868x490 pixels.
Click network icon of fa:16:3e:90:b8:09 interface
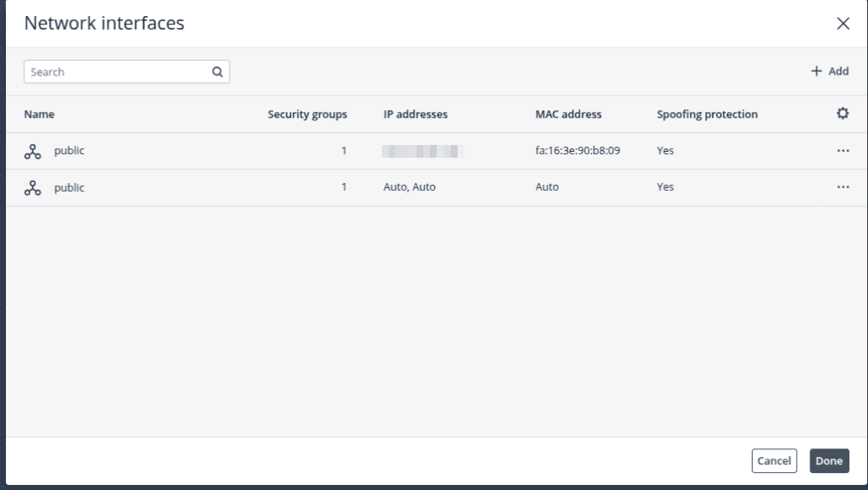pos(33,151)
